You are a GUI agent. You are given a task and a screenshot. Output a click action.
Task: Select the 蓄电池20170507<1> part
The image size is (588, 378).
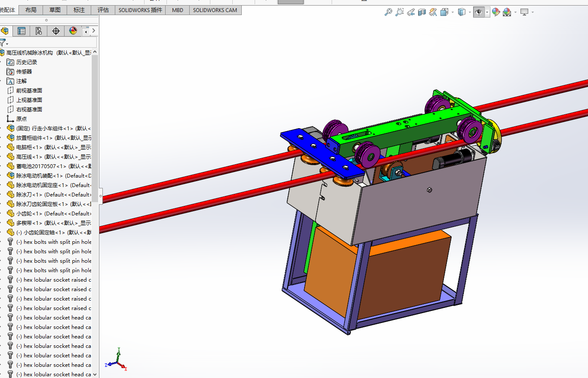click(49, 166)
